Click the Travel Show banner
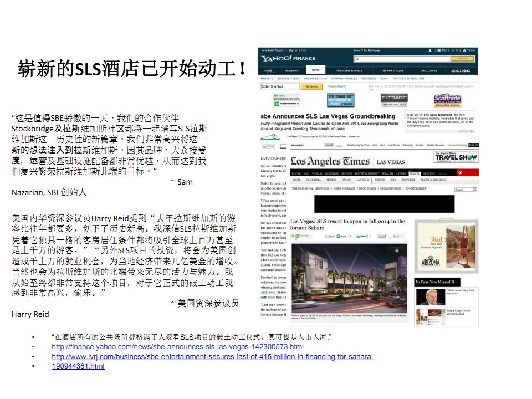Viewport: 532px width, 399px height. pos(456,157)
